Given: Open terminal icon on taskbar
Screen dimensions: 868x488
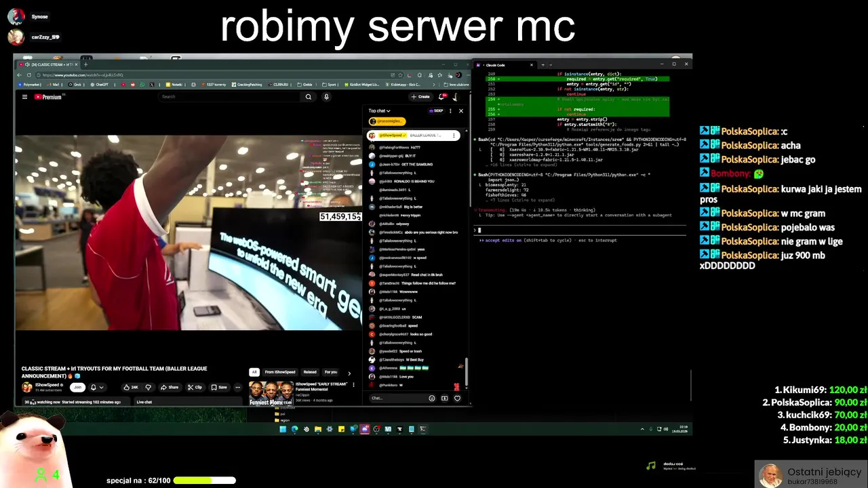Looking at the screenshot, I should coord(423,429).
